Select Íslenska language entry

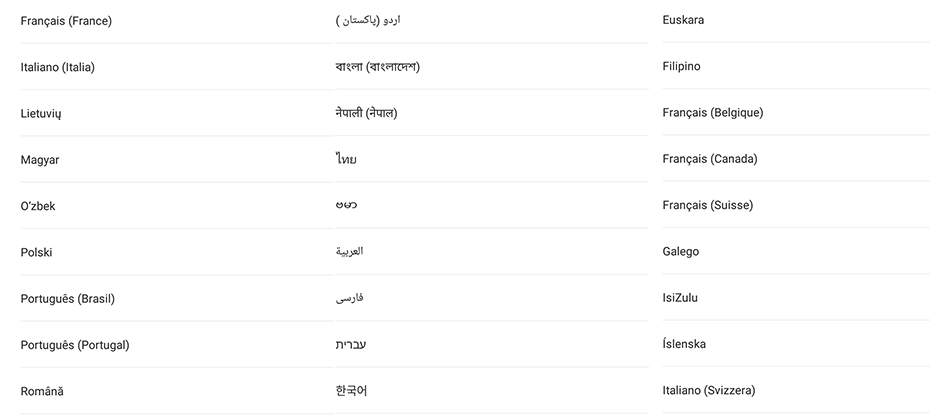684,344
